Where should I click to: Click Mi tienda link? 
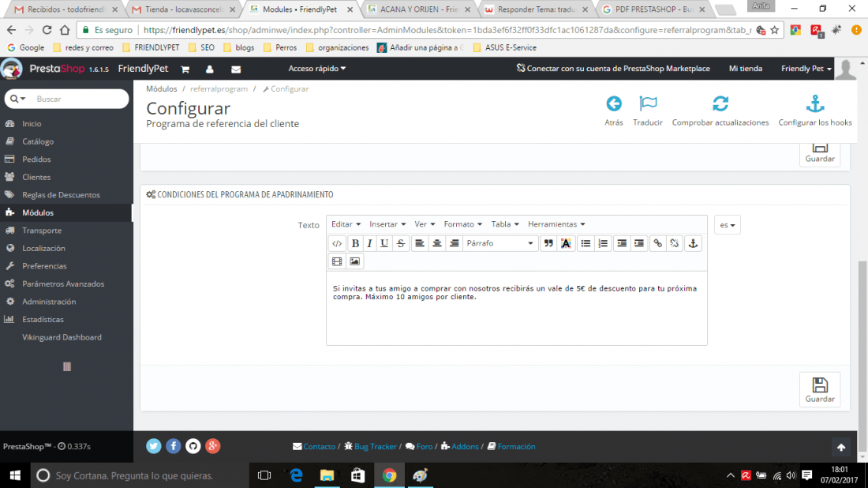coord(745,69)
